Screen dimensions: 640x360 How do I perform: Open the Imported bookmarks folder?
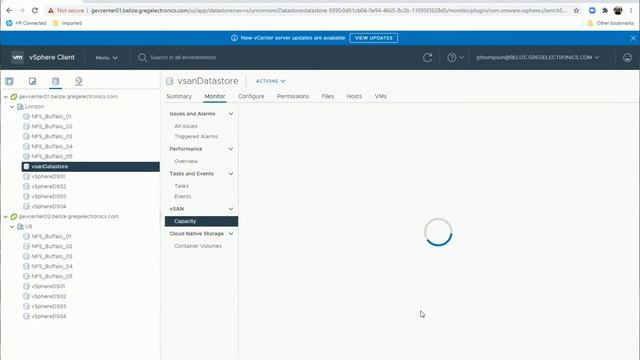(x=67, y=23)
